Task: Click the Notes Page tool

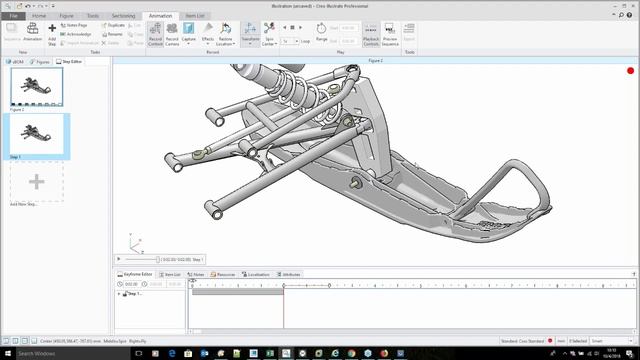Action: click(x=74, y=25)
